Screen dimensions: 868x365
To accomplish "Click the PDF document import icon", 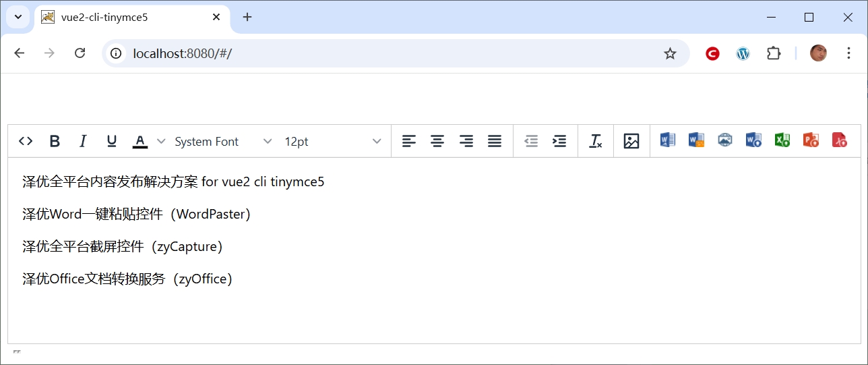I will 839,140.
